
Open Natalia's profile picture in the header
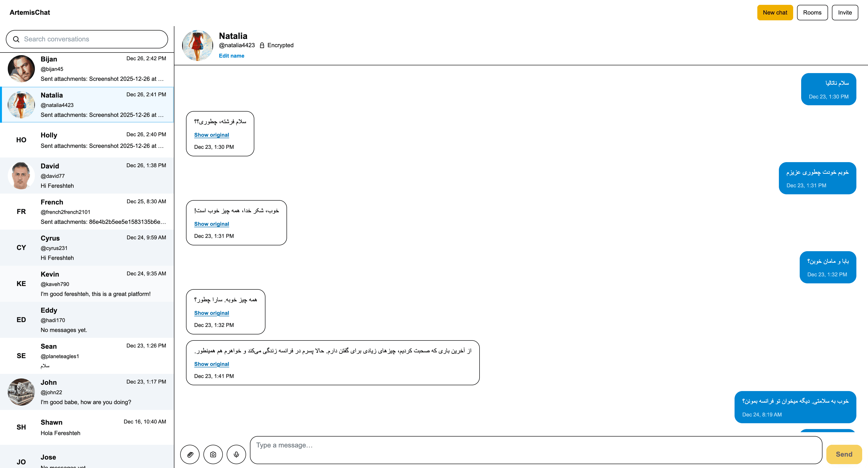click(197, 45)
